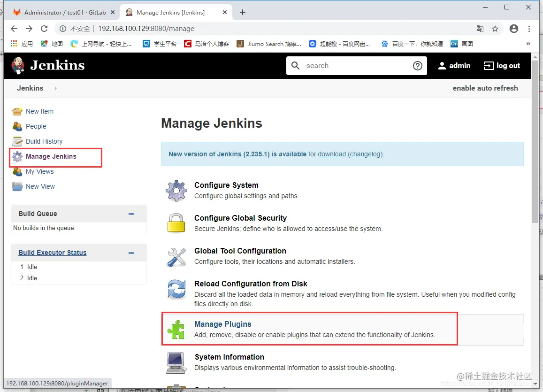Click the site info not-secure icon
This screenshot has height=392, width=543.
click(63, 29)
